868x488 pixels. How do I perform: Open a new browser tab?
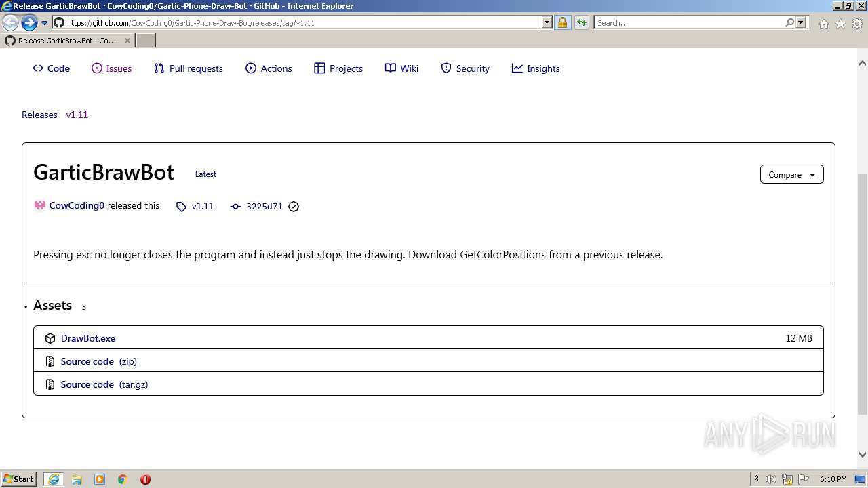[146, 40]
